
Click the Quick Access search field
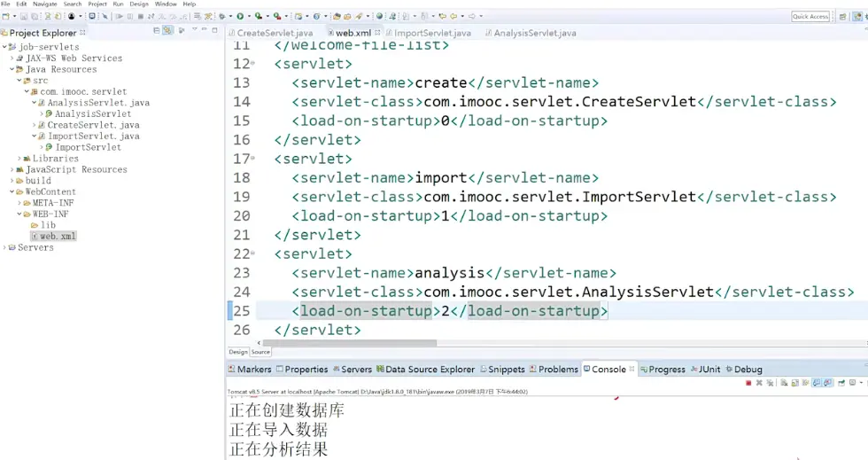pos(810,16)
